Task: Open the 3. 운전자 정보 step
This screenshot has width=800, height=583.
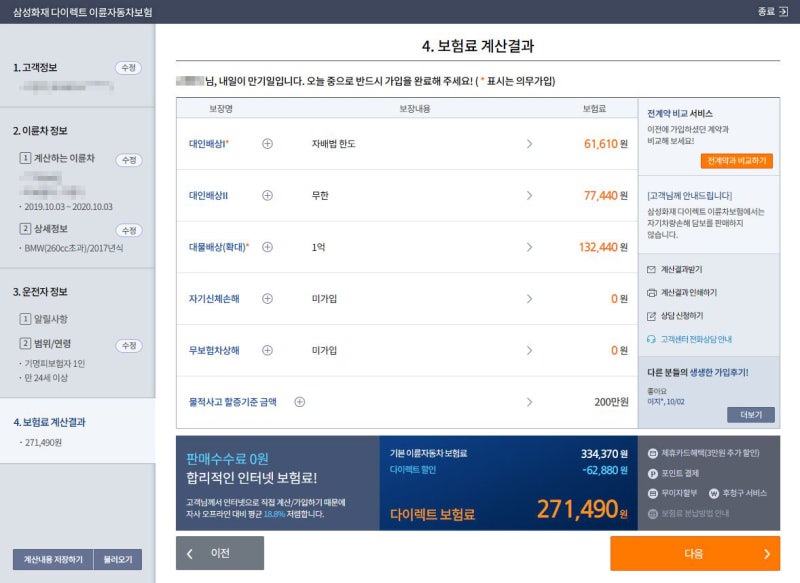Action: [x=40, y=292]
